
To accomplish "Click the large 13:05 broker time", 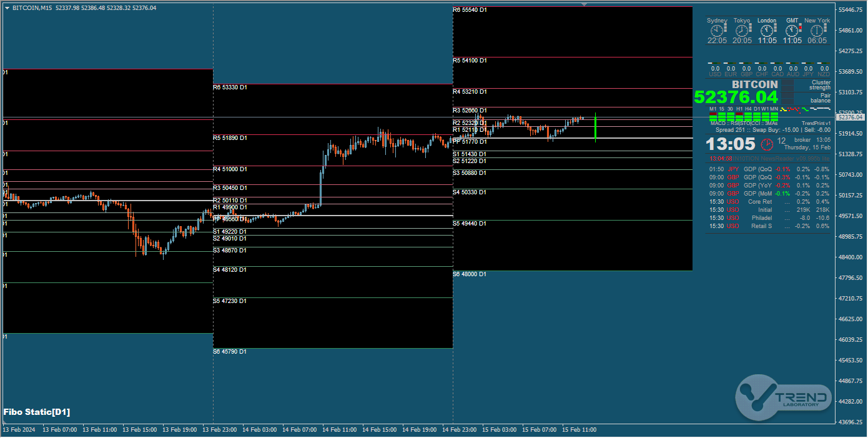I will click(x=731, y=144).
